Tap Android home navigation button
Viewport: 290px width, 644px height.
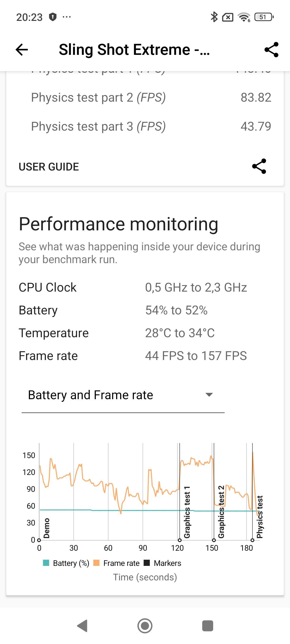[x=145, y=626]
